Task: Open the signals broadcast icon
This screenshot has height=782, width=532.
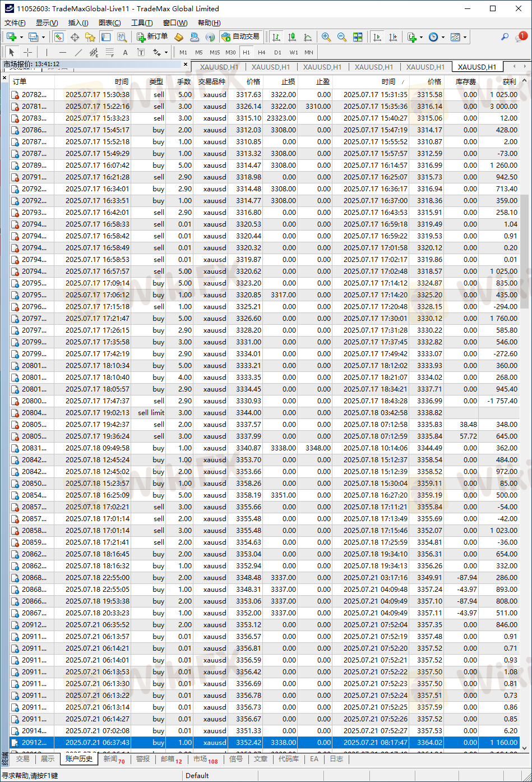Action: 210,37
